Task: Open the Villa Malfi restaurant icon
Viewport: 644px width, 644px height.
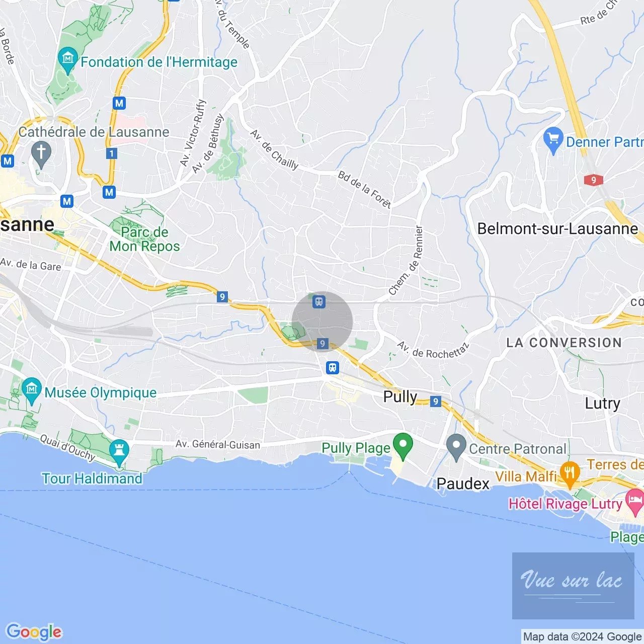Action: tap(570, 474)
